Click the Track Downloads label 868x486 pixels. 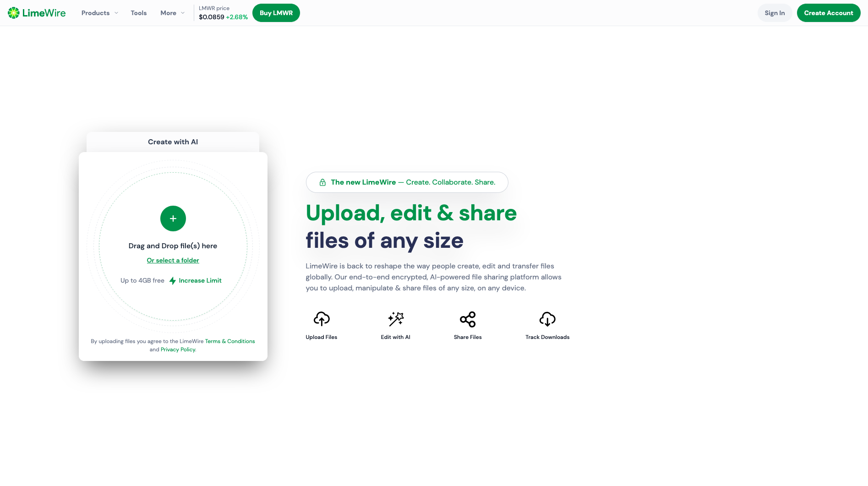click(x=547, y=337)
